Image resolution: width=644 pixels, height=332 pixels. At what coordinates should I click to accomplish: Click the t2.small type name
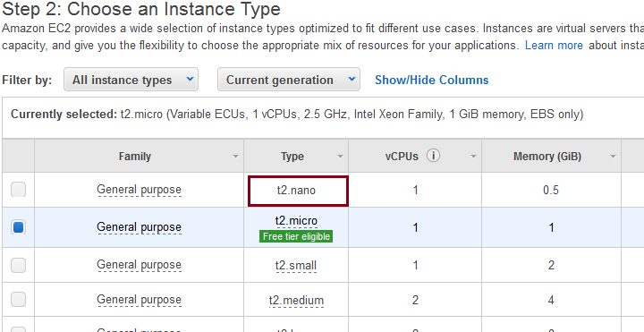[x=296, y=266]
